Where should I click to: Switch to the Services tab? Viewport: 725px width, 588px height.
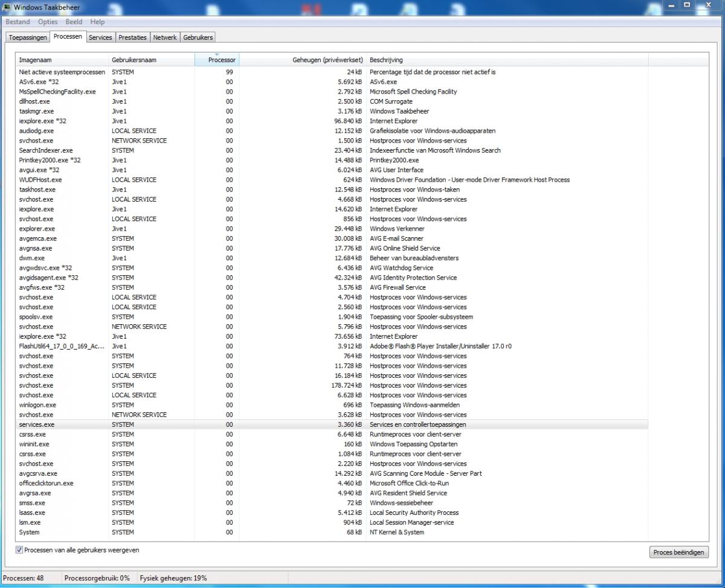tap(100, 37)
